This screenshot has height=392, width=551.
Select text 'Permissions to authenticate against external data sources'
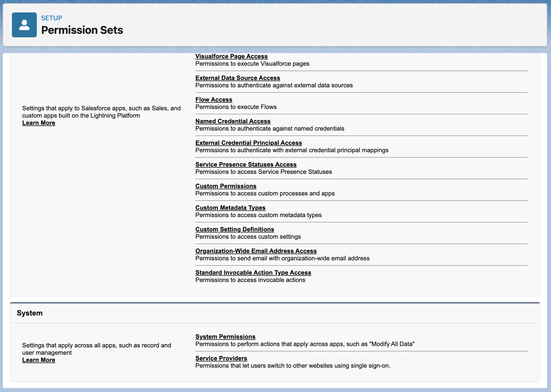pos(274,85)
